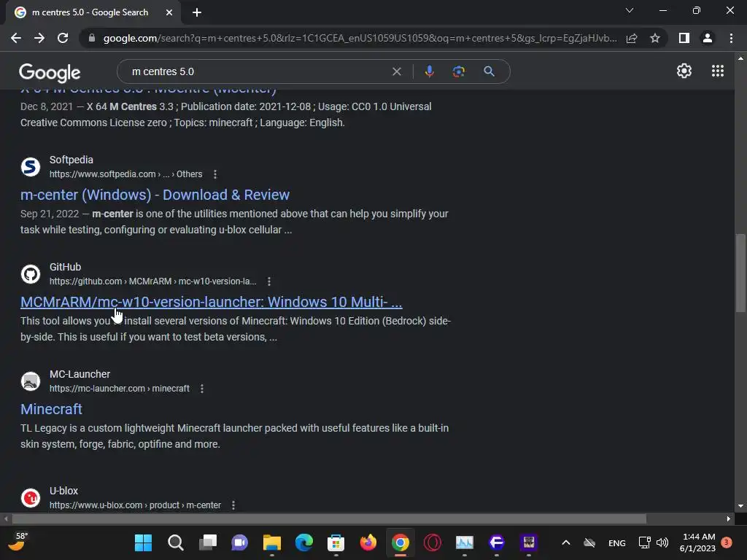The height and width of the screenshot is (560, 747).
Task: Close the 'm centres 5.0' tab
Action: point(169,12)
